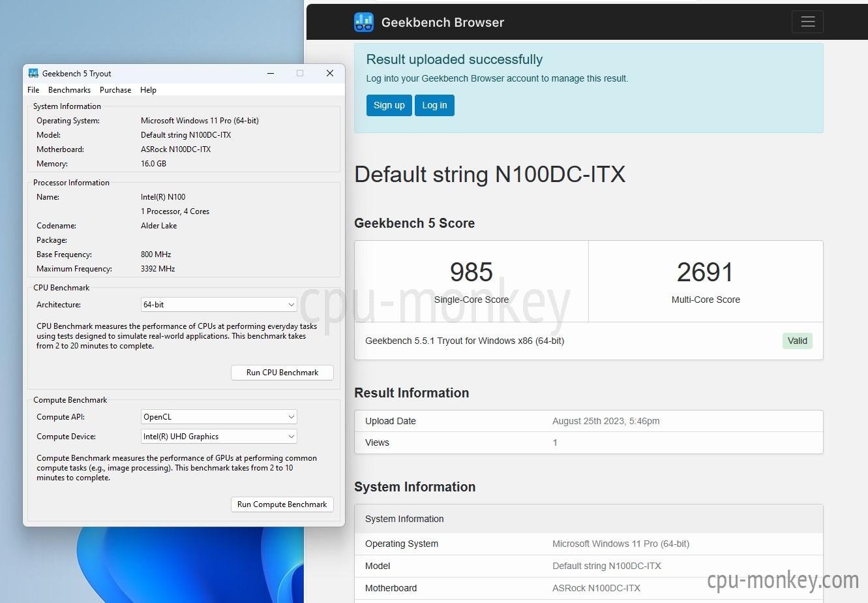Close the Geekbench 5 Tryout window
The width and height of the screenshot is (868, 603).
(330, 73)
